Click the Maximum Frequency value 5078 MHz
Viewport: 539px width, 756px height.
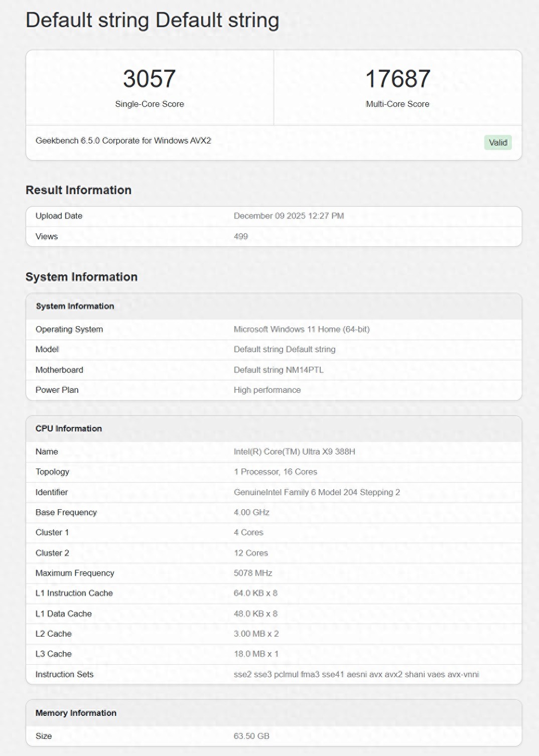tap(253, 573)
